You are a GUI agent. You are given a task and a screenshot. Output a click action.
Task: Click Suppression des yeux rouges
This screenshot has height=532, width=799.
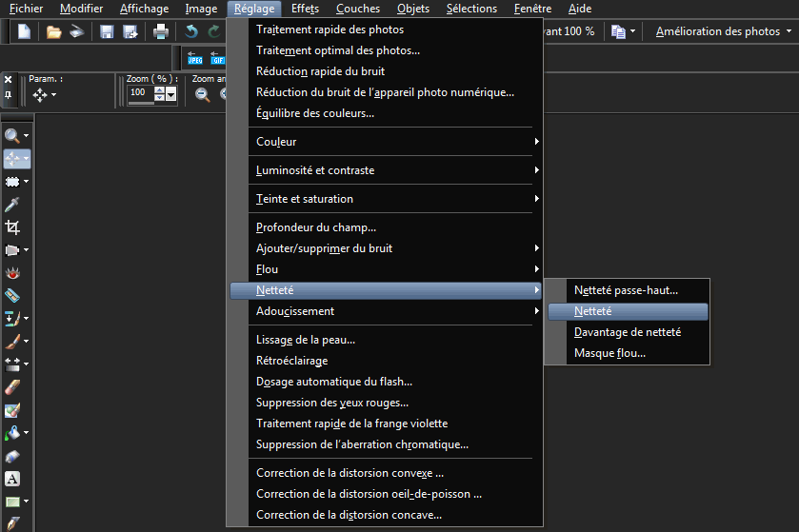[x=331, y=402]
